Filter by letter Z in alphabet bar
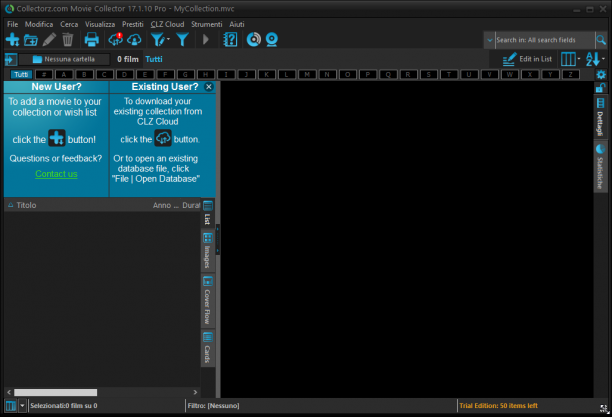 pyautogui.click(x=571, y=74)
